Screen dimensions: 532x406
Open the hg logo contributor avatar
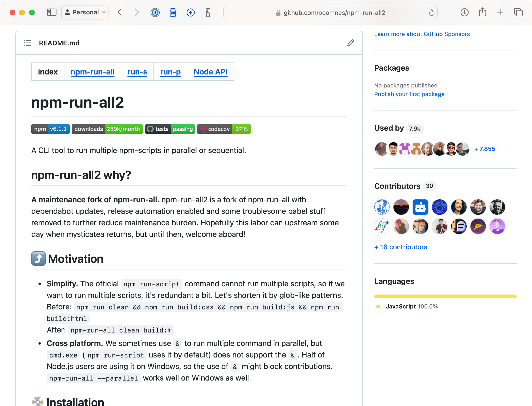[382, 227]
